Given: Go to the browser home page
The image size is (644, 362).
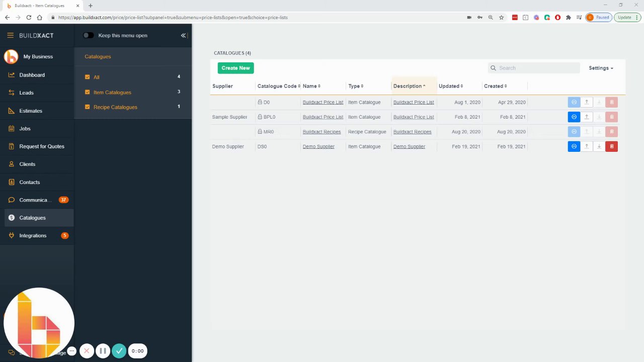Looking at the screenshot, I should point(39,17).
